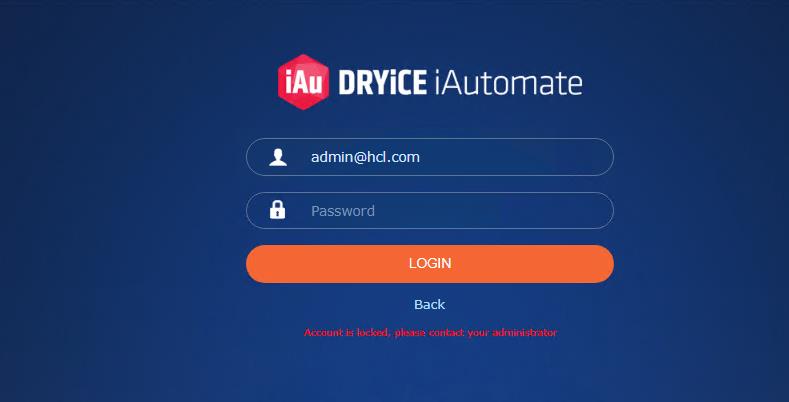The height and width of the screenshot is (402, 789).
Task: Focus the Password input field
Action: (430, 211)
